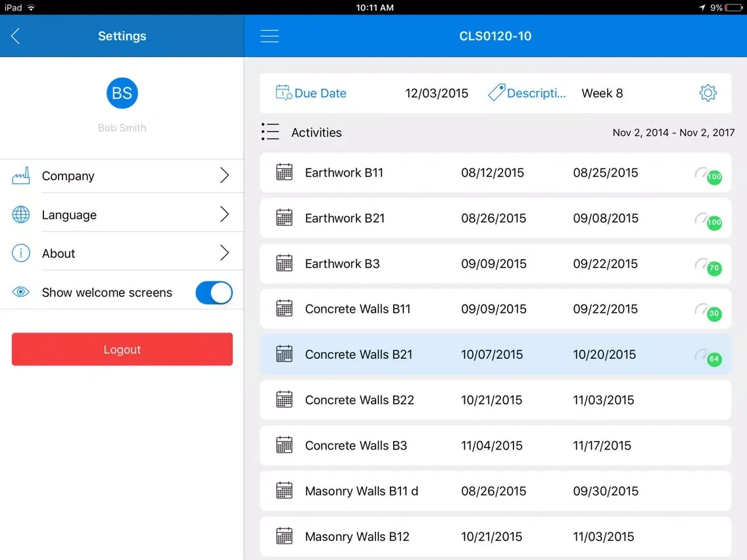
Task: Select Concrete Walls B22 activity name
Action: [x=359, y=400]
